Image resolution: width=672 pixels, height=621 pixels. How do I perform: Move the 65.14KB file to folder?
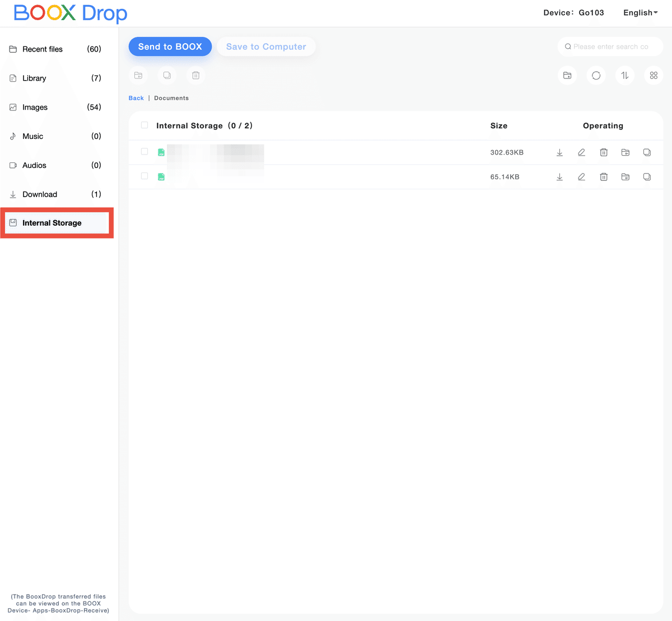tap(626, 177)
